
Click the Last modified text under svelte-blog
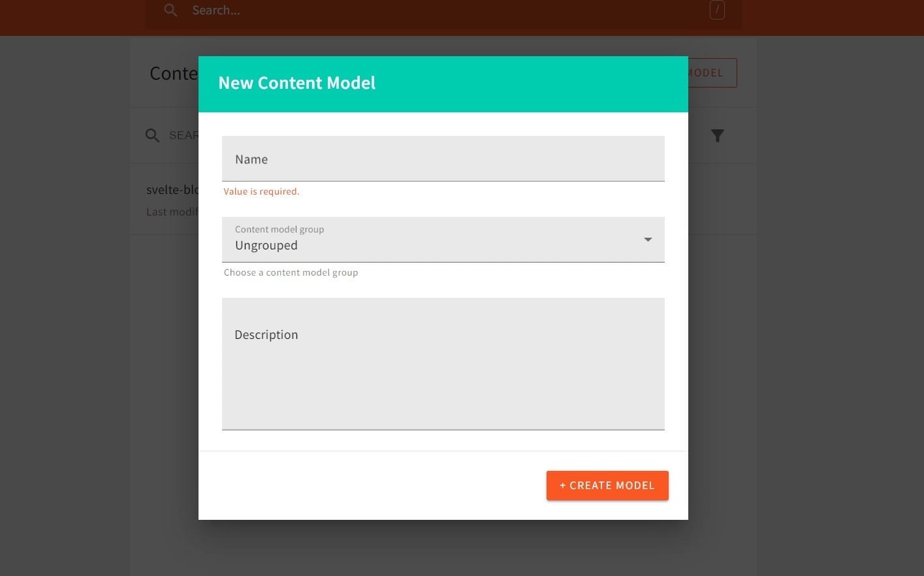172,212
